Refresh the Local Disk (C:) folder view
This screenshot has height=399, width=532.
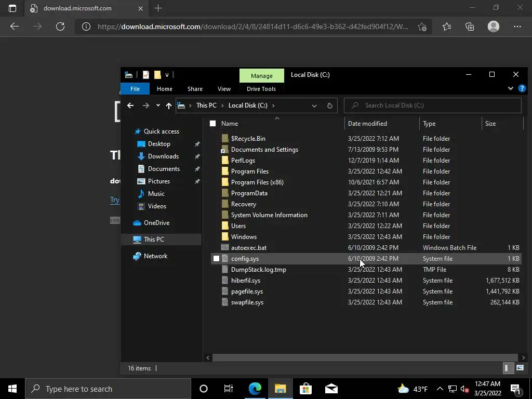(x=329, y=105)
